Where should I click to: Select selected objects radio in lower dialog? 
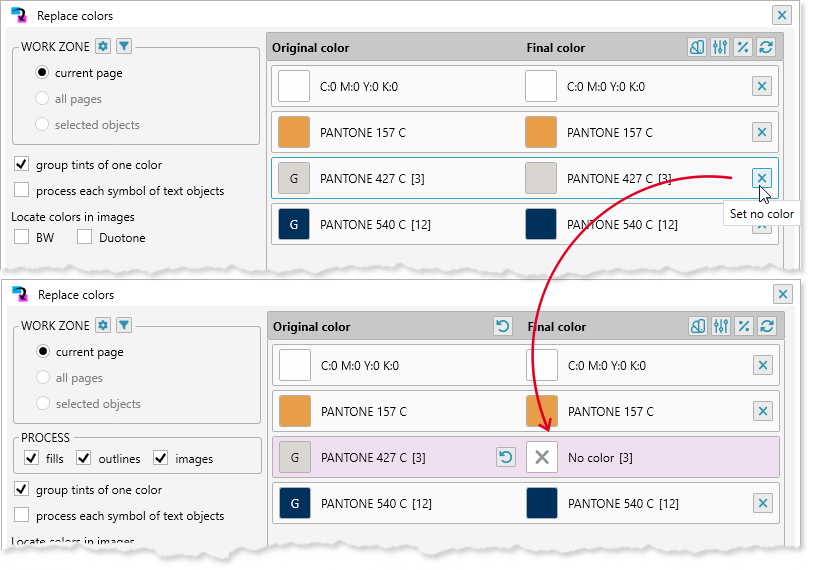tap(43, 403)
